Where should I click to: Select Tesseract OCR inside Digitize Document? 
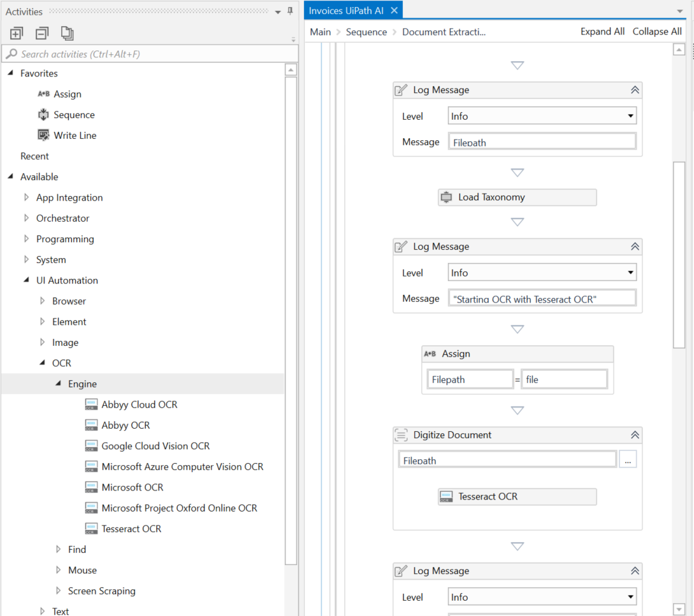(517, 496)
